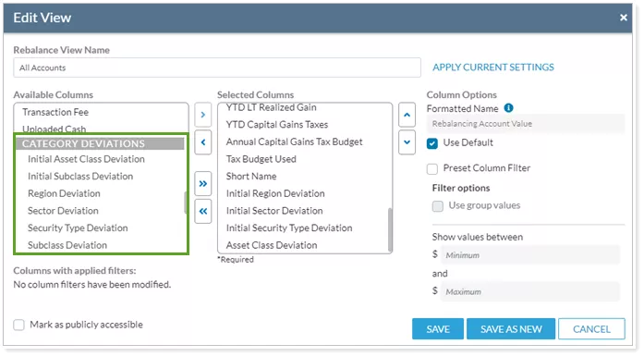Screen dimensions: 644x357
Task: Click the add column right arrow
Action: click(x=203, y=115)
